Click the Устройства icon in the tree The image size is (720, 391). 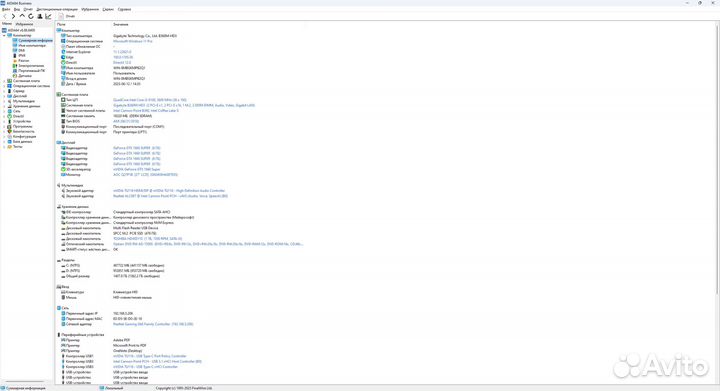click(x=10, y=121)
